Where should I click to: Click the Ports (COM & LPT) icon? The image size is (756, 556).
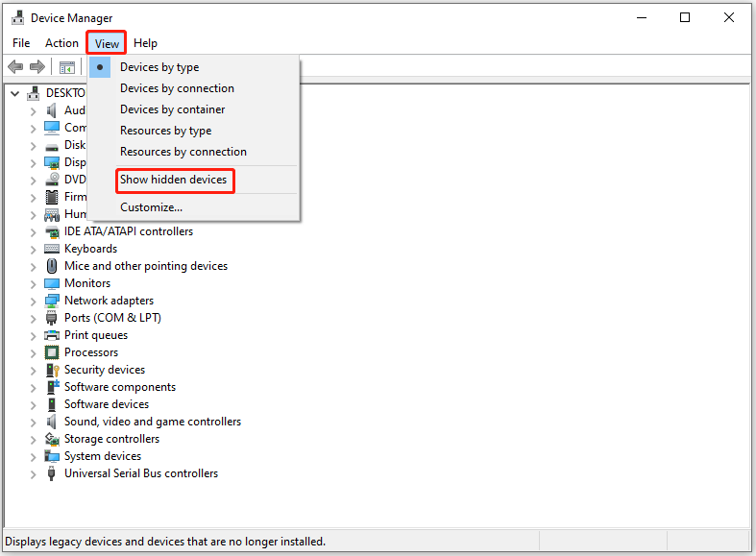coord(52,318)
